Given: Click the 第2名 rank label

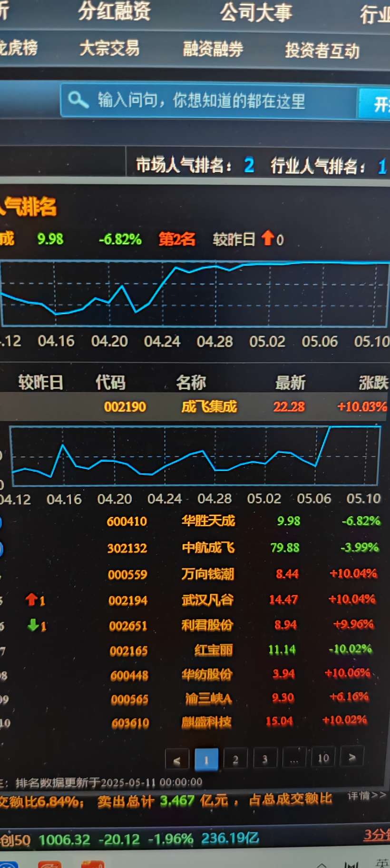Looking at the screenshot, I should 177,239.
